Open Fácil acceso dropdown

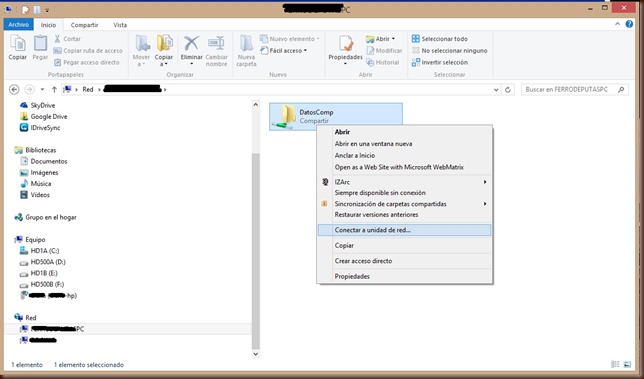[283, 51]
